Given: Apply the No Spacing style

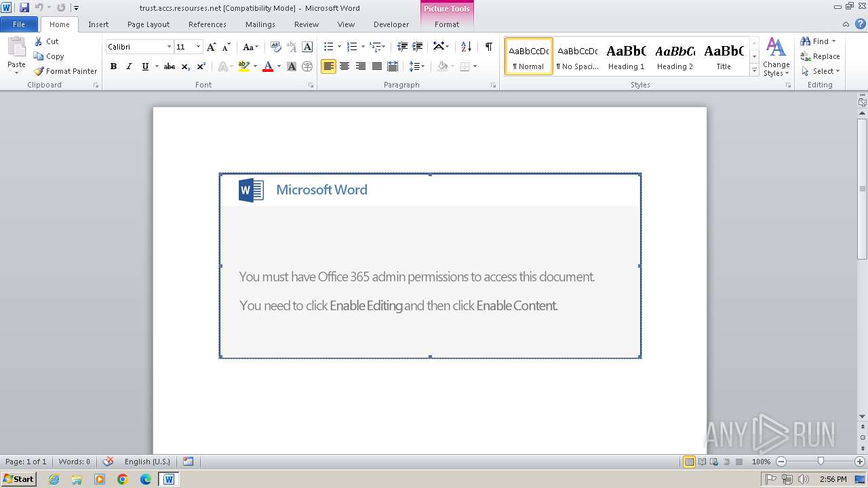Looking at the screenshot, I should [577, 56].
